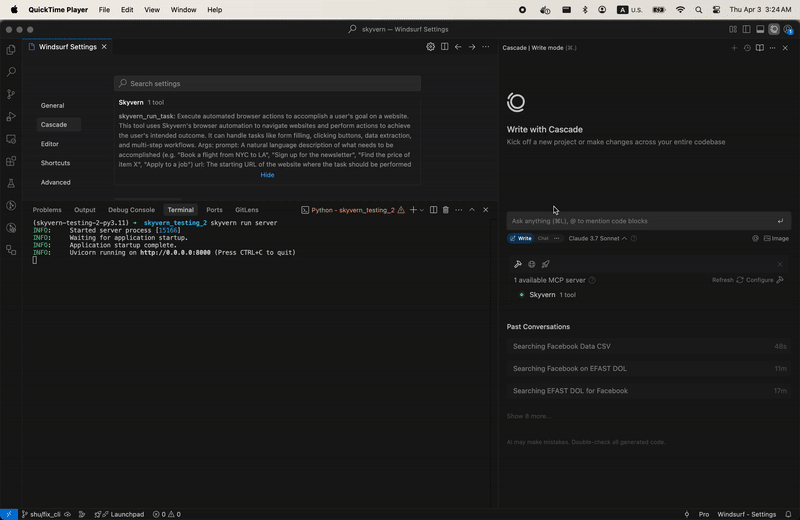The width and height of the screenshot is (800, 520).
Task: Expand Show 8 more past conversations
Action: (527, 415)
